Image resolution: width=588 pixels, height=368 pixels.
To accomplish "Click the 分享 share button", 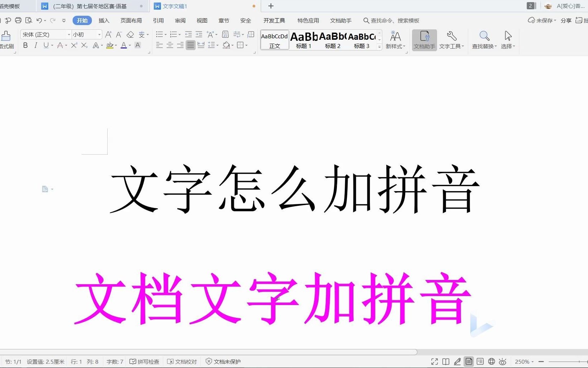I will 566,20.
